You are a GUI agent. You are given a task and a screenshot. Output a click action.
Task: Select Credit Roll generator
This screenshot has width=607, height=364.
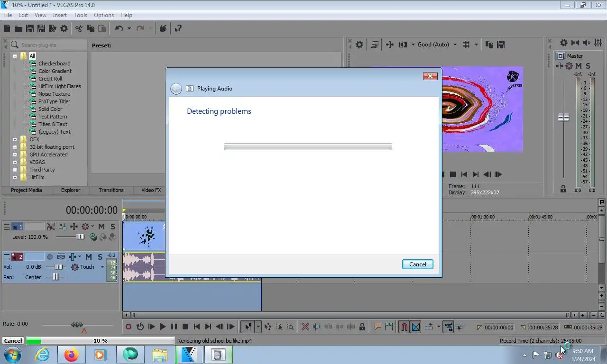[50, 79]
